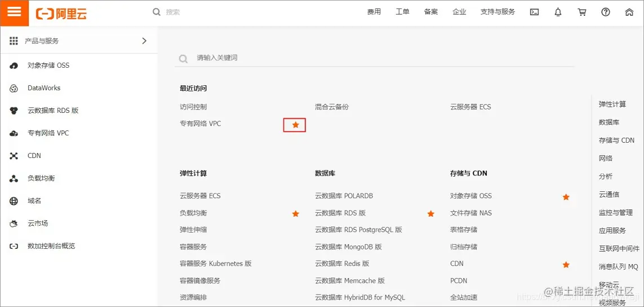Open 文件存储 NAS link
Image resolution: width=644 pixels, height=307 pixels.
(470, 213)
